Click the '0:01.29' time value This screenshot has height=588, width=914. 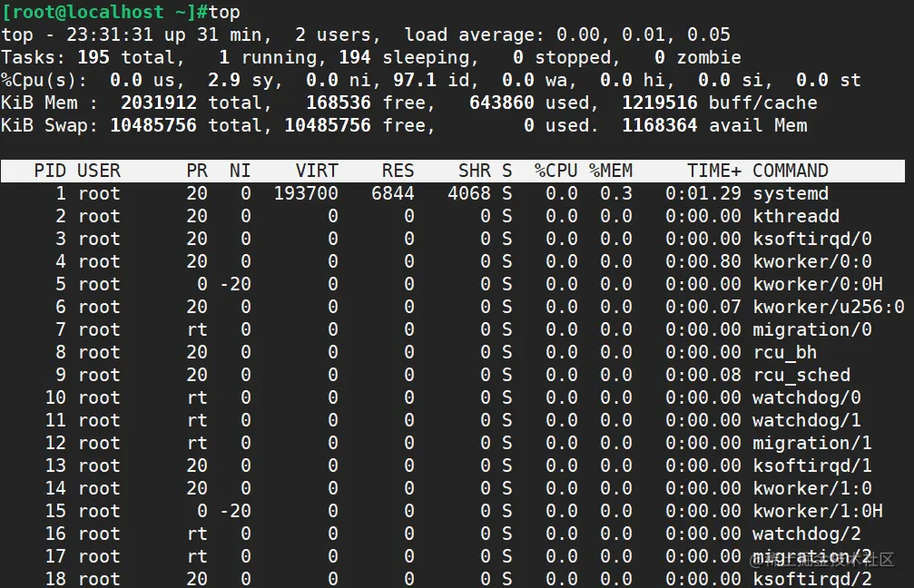click(x=703, y=193)
